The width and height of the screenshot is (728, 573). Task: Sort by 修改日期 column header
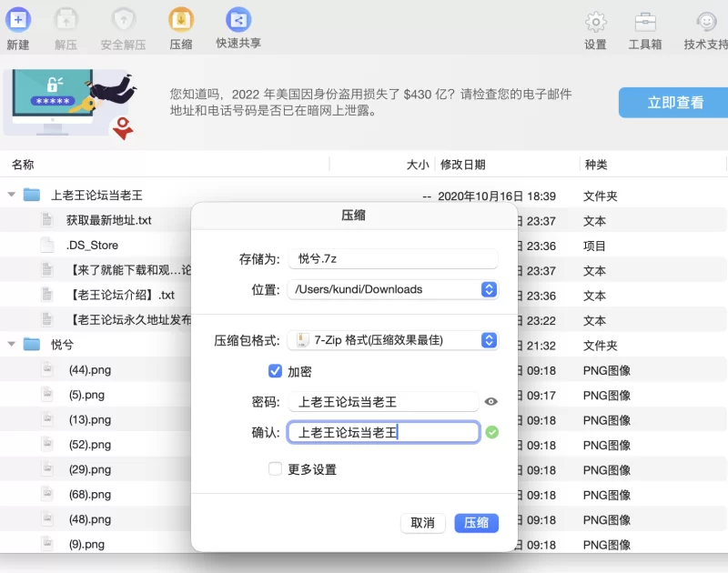point(463,165)
